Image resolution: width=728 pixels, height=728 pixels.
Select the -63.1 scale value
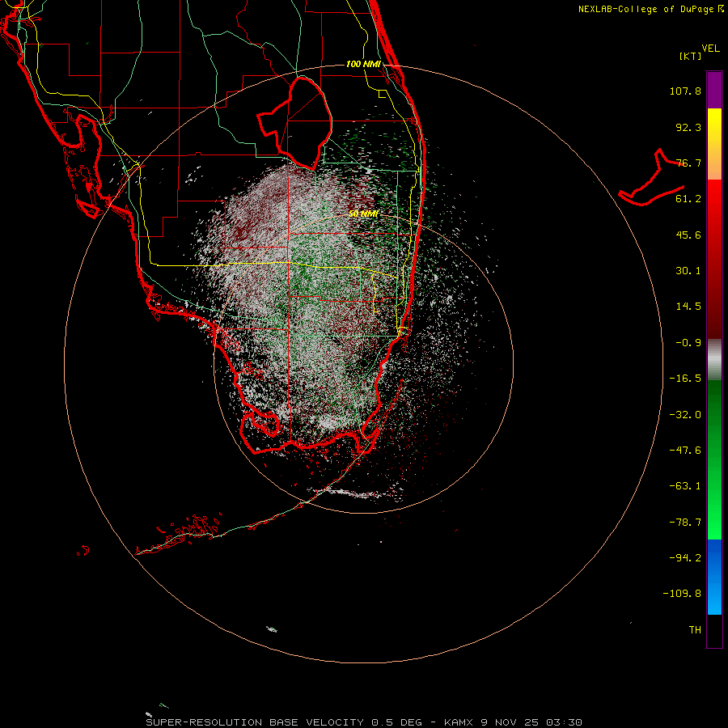pyautogui.click(x=685, y=486)
